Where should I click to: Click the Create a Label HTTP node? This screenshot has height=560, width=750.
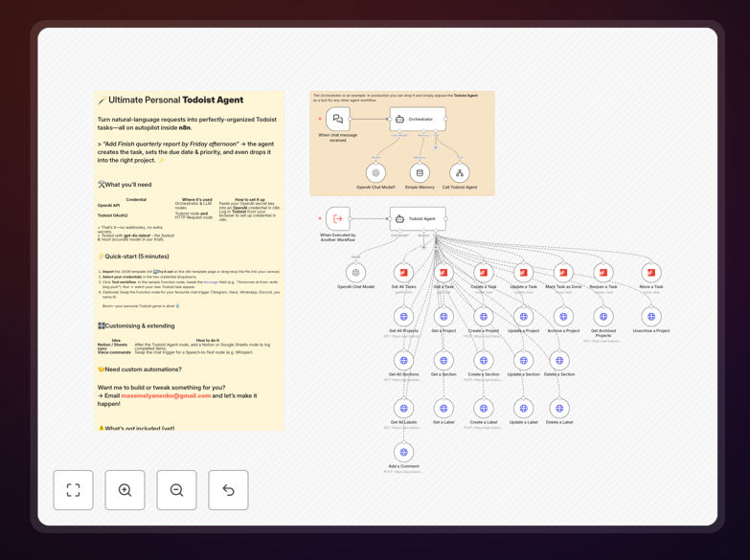pyautogui.click(x=484, y=409)
